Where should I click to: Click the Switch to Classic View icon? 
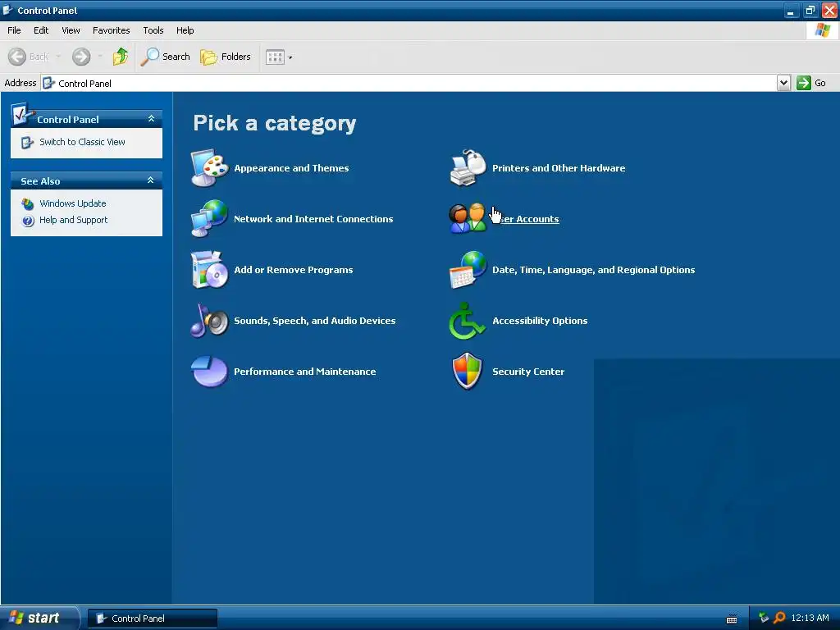[x=27, y=143]
